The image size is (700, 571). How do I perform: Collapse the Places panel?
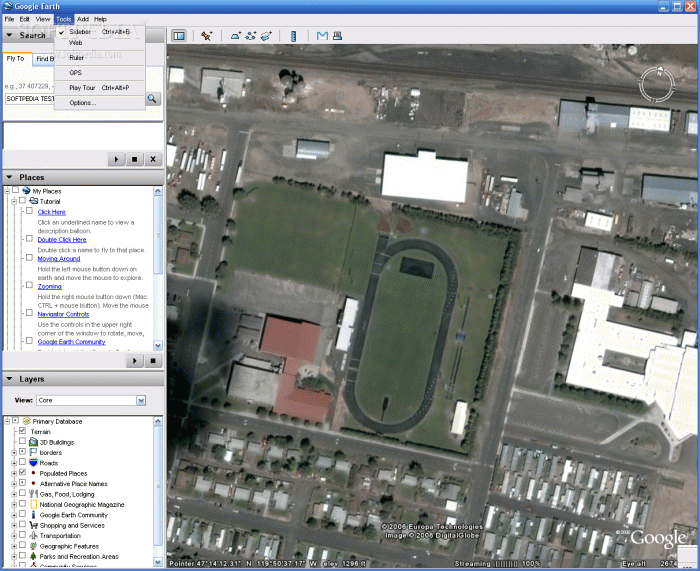click(9, 177)
